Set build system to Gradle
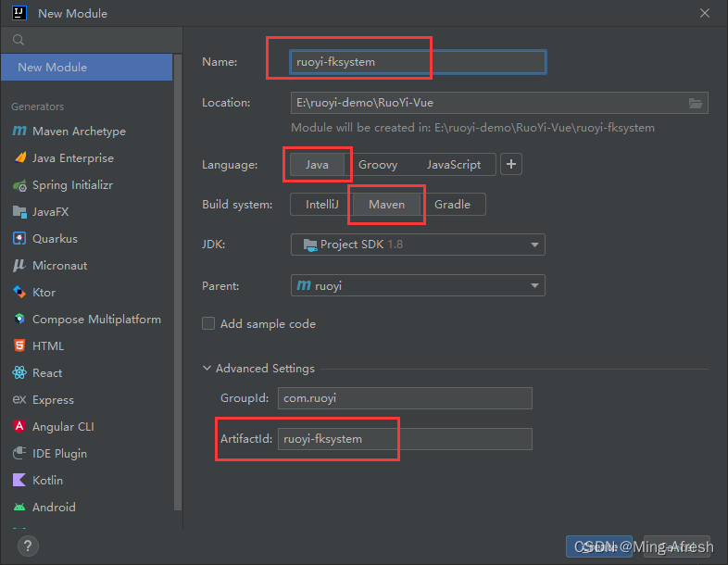Viewport: 728px width, 565px height. (452, 205)
